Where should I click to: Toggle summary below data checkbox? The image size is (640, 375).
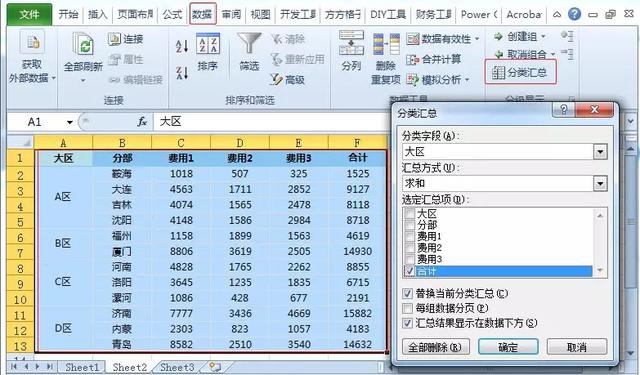407,323
